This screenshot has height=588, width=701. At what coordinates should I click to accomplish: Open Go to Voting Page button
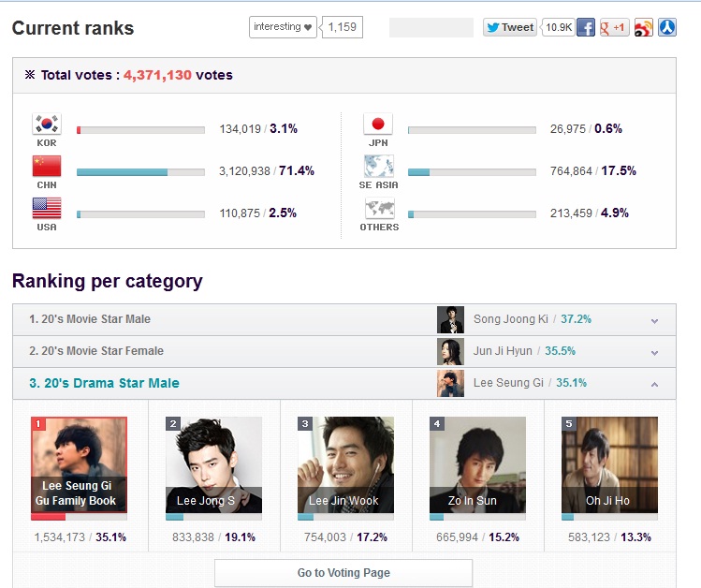[343, 572]
